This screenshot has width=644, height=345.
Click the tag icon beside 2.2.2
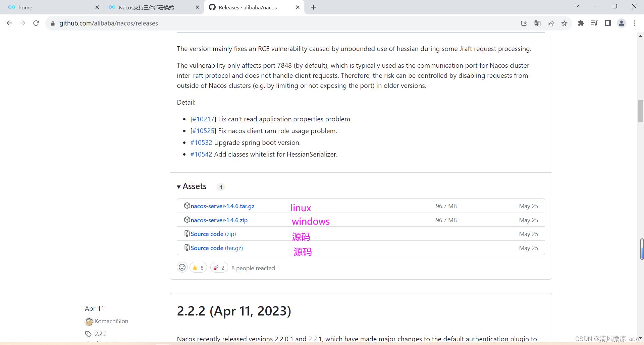coord(88,334)
